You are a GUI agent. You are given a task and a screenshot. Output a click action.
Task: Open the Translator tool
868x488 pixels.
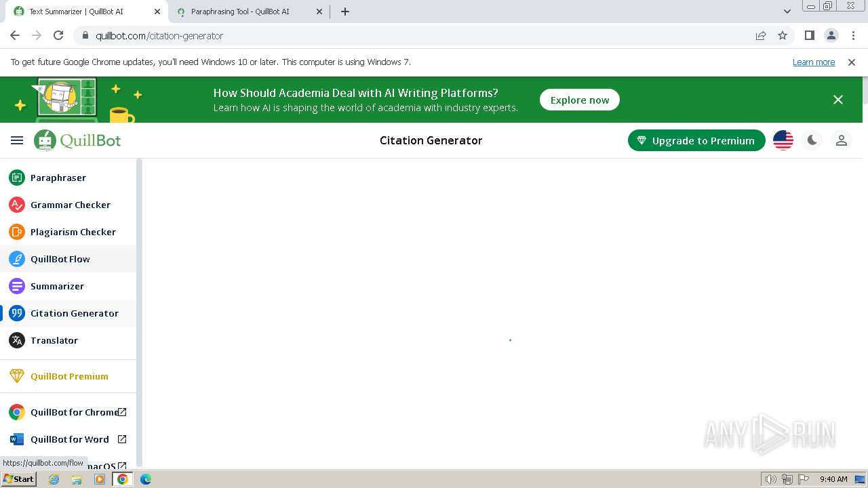(68, 340)
